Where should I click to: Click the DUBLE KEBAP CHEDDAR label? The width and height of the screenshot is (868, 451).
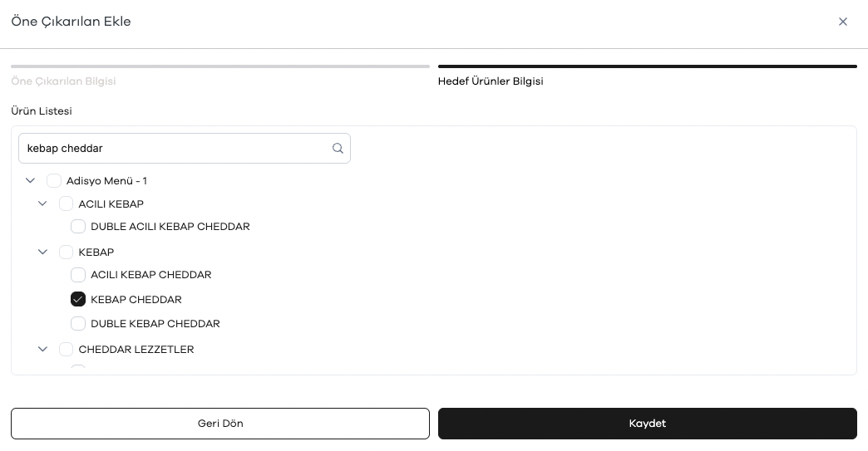(155, 324)
